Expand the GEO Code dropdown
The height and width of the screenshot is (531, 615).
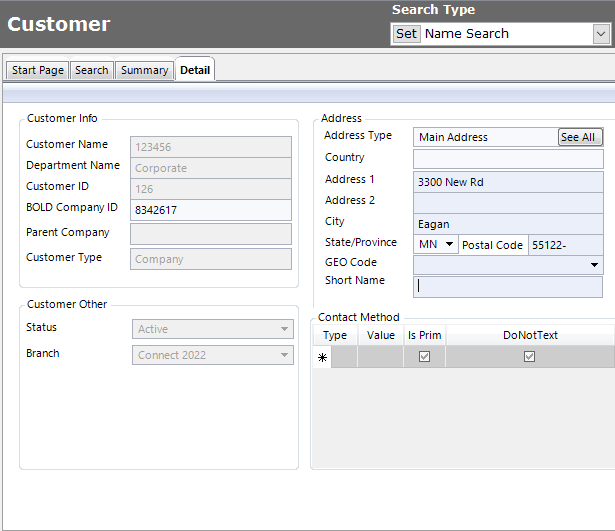(594, 265)
